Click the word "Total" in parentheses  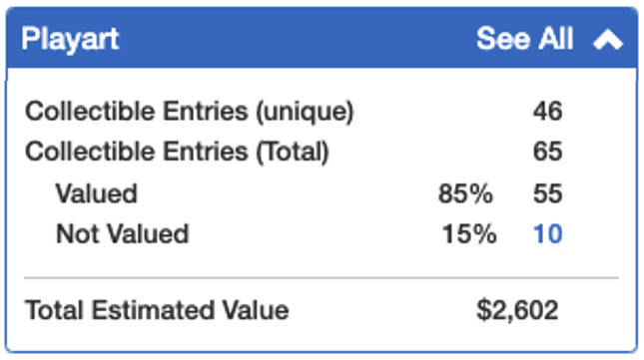(292, 152)
